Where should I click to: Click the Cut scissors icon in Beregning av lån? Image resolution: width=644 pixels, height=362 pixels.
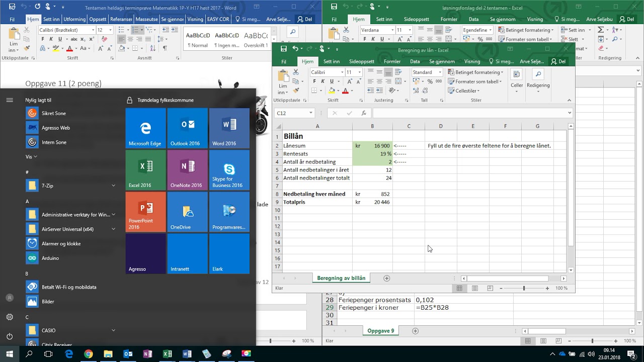click(296, 72)
